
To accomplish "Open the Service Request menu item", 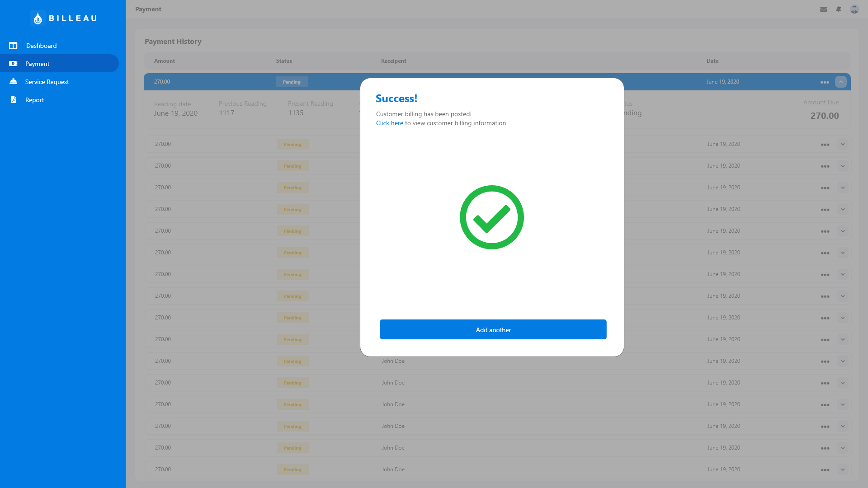I will pos(47,82).
